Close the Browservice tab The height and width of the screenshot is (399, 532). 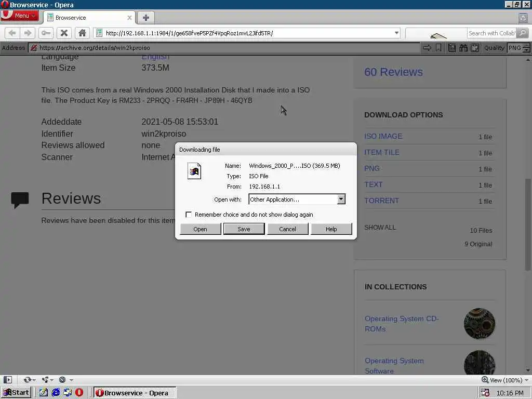pyautogui.click(x=129, y=18)
